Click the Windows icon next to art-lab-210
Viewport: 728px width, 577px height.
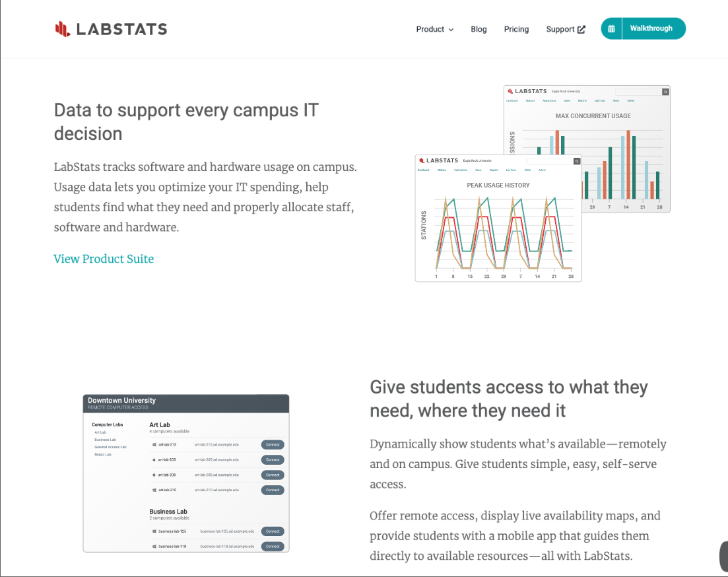coord(154,490)
